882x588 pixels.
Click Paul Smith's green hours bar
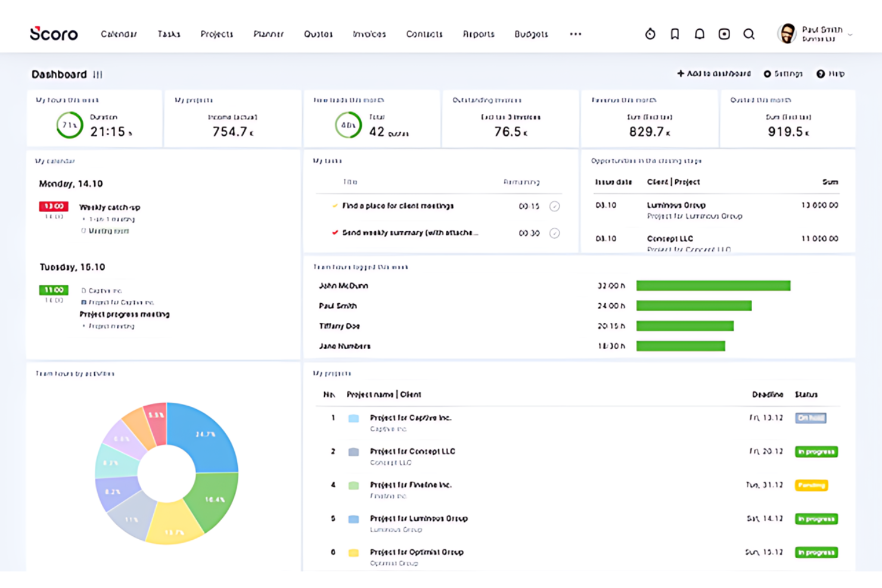click(x=694, y=306)
